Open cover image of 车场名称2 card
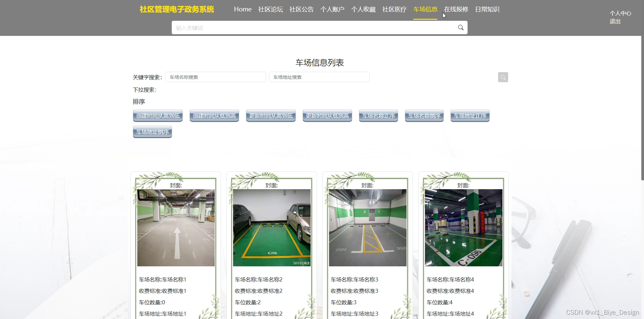Viewport: 644px width, 319px height. [x=272, y=228]
